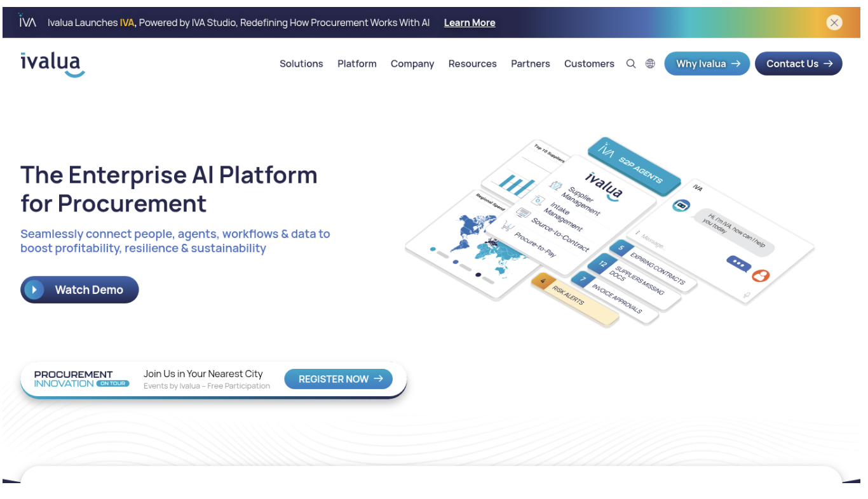Click the Why Ivalua button
Screen dimensions: 868x499
pos(707,63)
